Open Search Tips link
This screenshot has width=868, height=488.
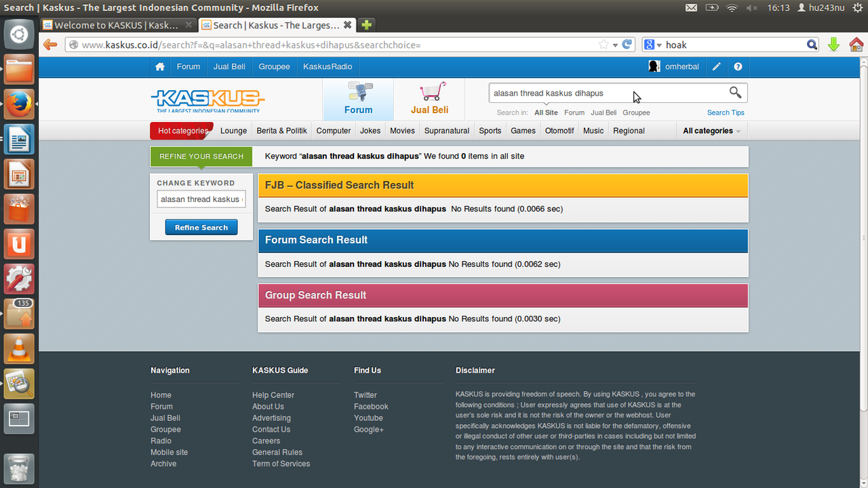pyautogui.click(x=726, y=113)
